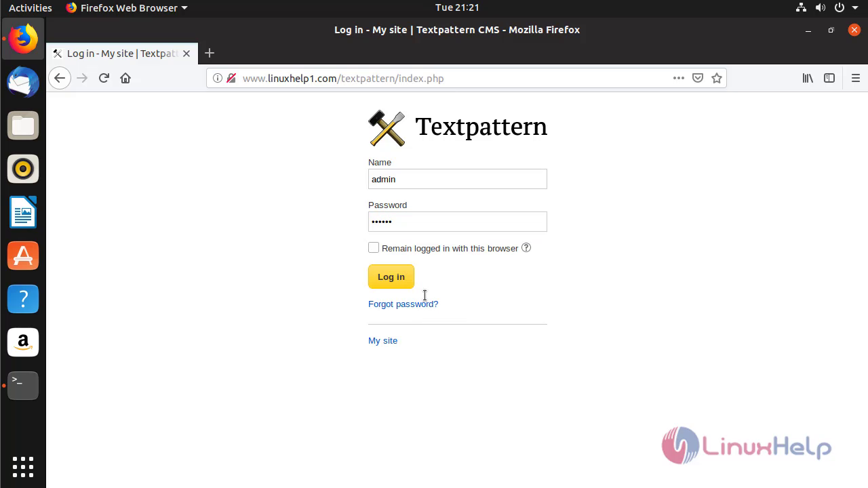Close the Log in - My site tab
Image resolution: width=868 pixels, height=488 pixels.
pyautogui.click(x=186, y=54)
